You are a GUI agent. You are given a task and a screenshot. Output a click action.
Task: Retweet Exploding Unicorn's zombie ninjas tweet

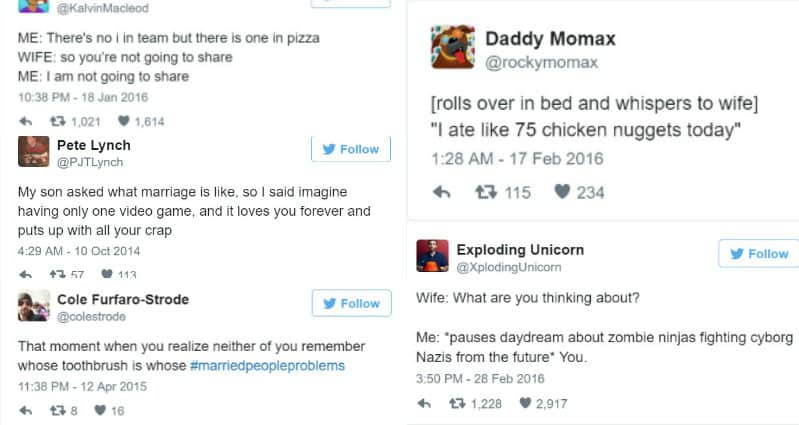click(x=458, y=403)
